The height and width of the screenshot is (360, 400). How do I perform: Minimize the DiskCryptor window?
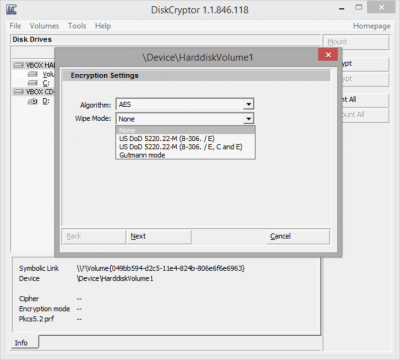[x=342, y=9]
